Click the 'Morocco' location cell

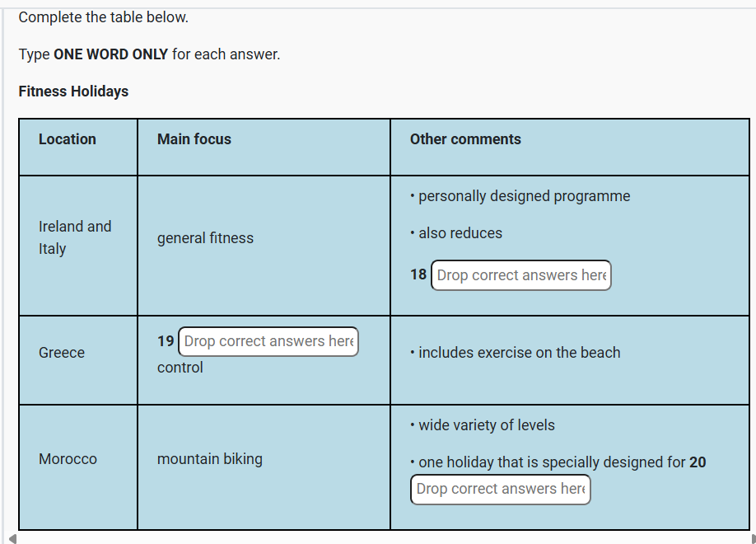[x=68, y=458]
